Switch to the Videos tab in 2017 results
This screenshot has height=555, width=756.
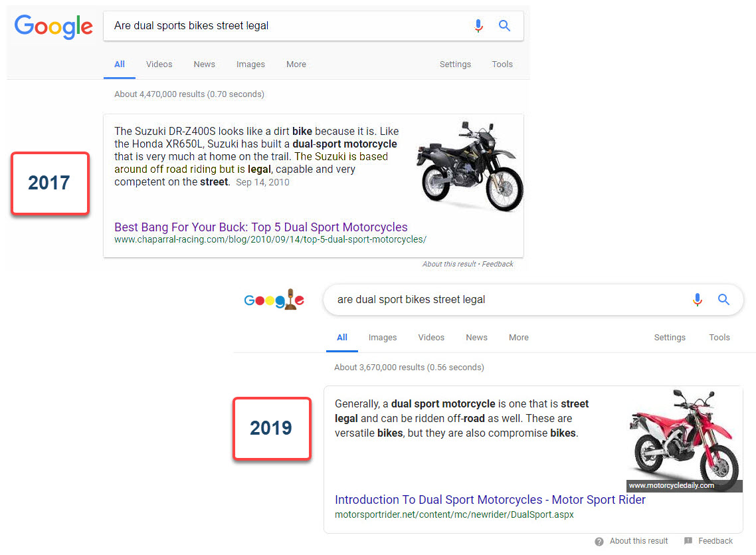pyautogui.click(x=159, y=64)
